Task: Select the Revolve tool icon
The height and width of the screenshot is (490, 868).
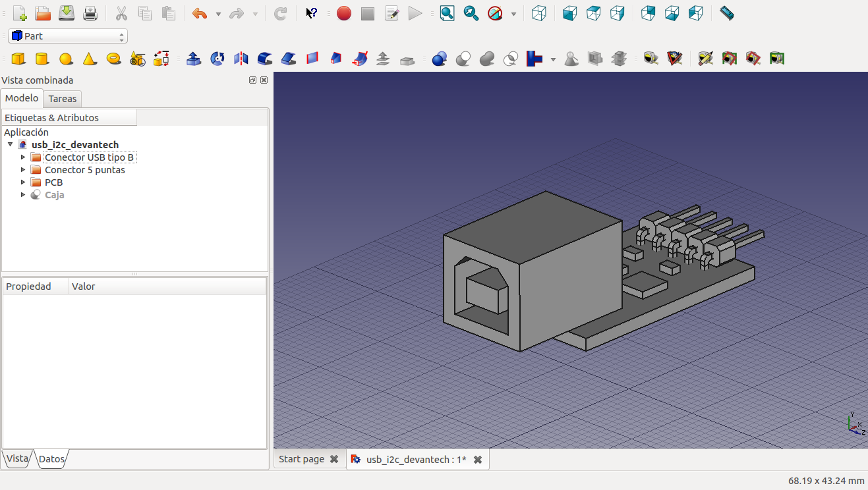Action: coord(217,59)
